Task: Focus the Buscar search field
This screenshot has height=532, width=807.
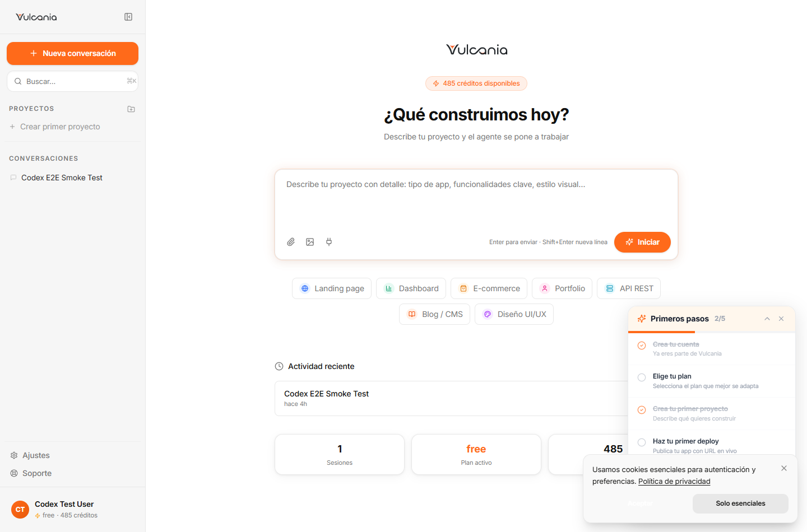Action: [x=72, y=81]
